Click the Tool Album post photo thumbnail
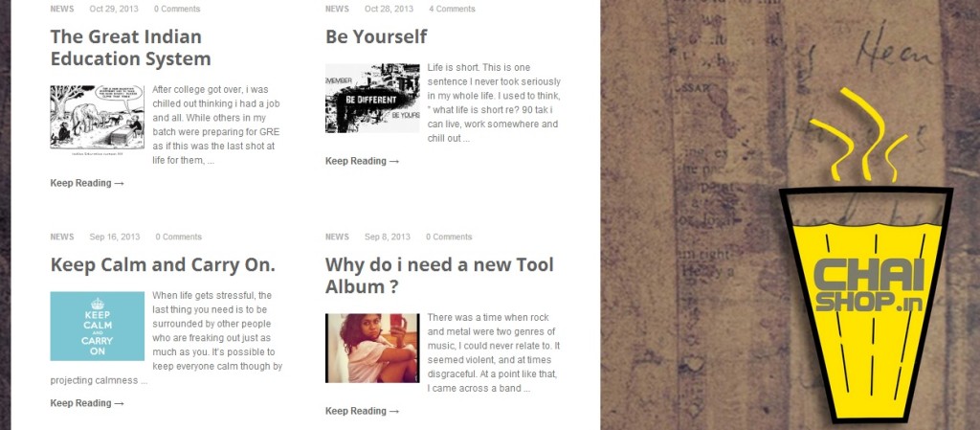This screenshot has width=980, height=430. (x=372, y=348)
